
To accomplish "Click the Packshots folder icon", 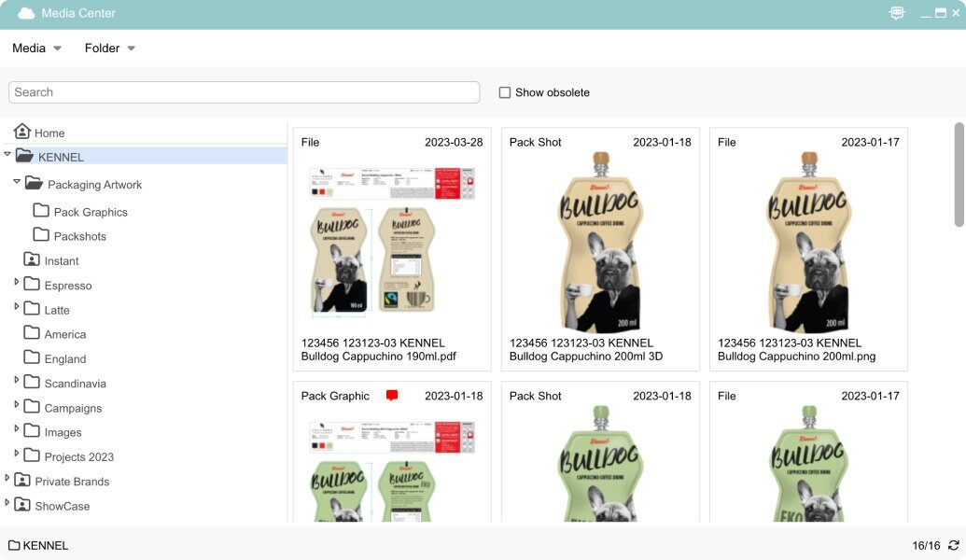I will [x=41, y=234].
